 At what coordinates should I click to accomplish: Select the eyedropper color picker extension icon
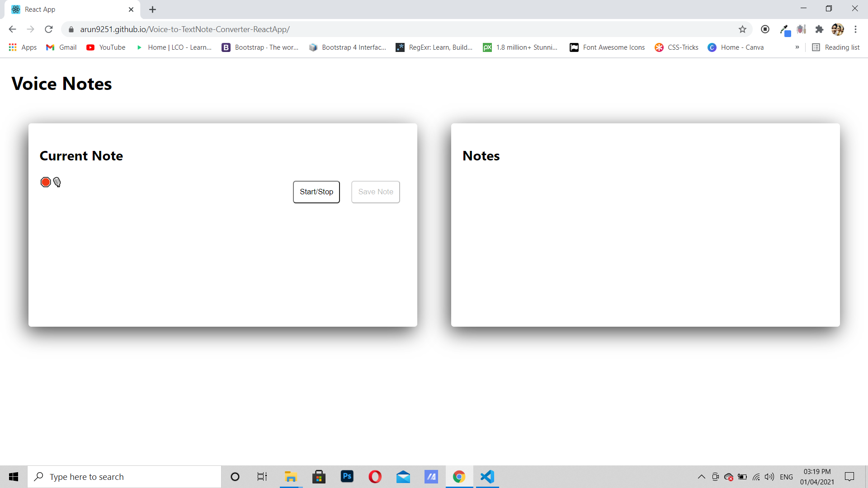(785, 29)
